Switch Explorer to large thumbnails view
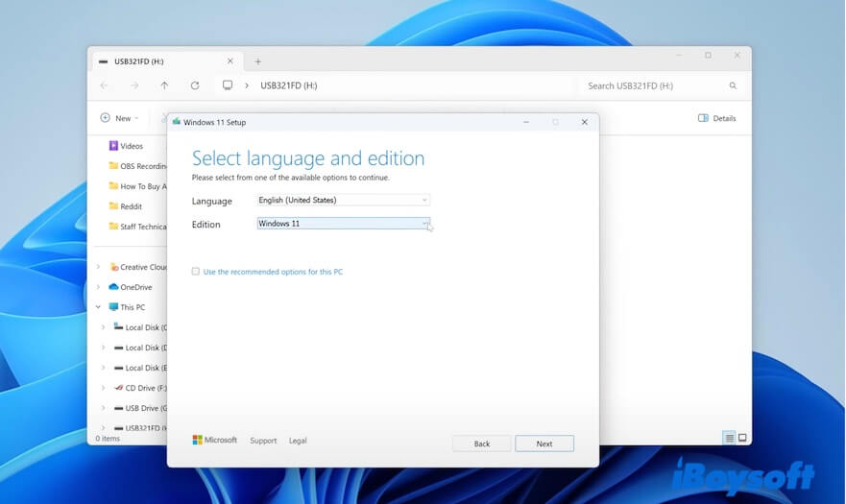The image size is (846, 504). [x=742, y=438]
